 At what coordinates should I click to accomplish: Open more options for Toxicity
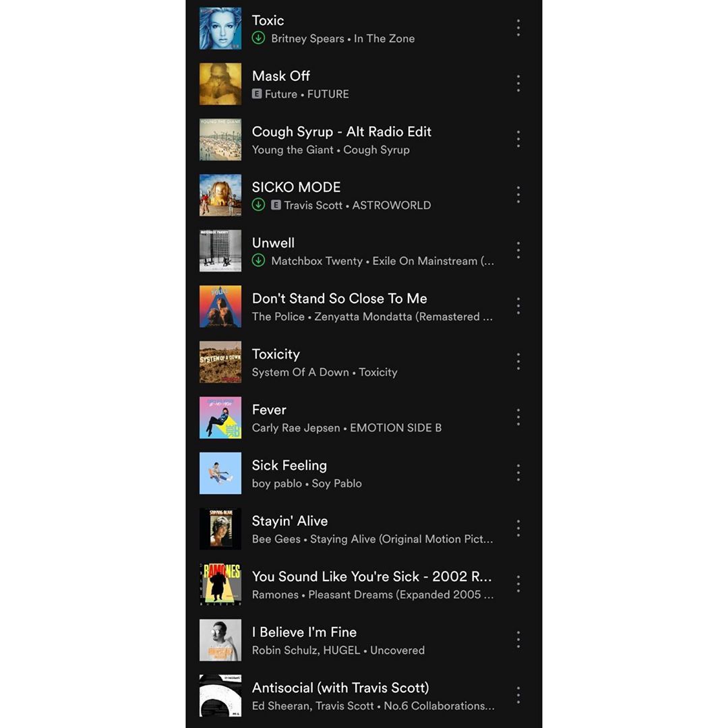[x=518, y=362]
